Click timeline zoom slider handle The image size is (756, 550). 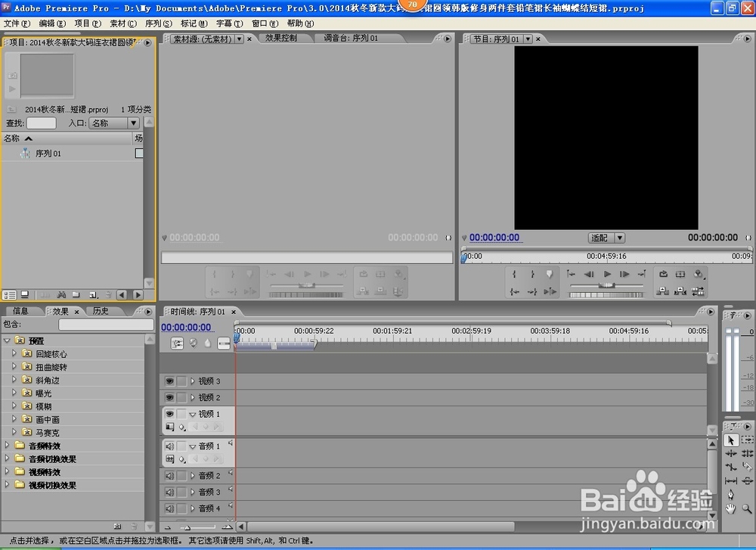tap(187, 527)
